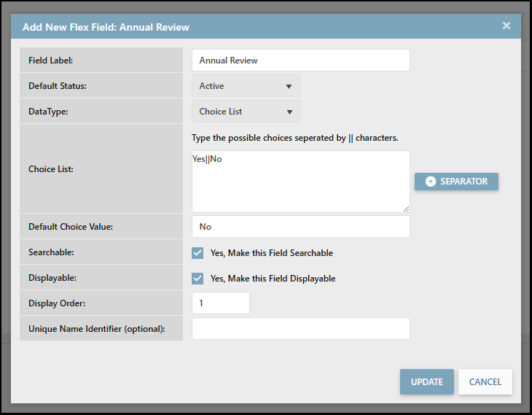
Task: Click "Yes, Make this Field Searchable" label
Action: (x=271, y=253)
